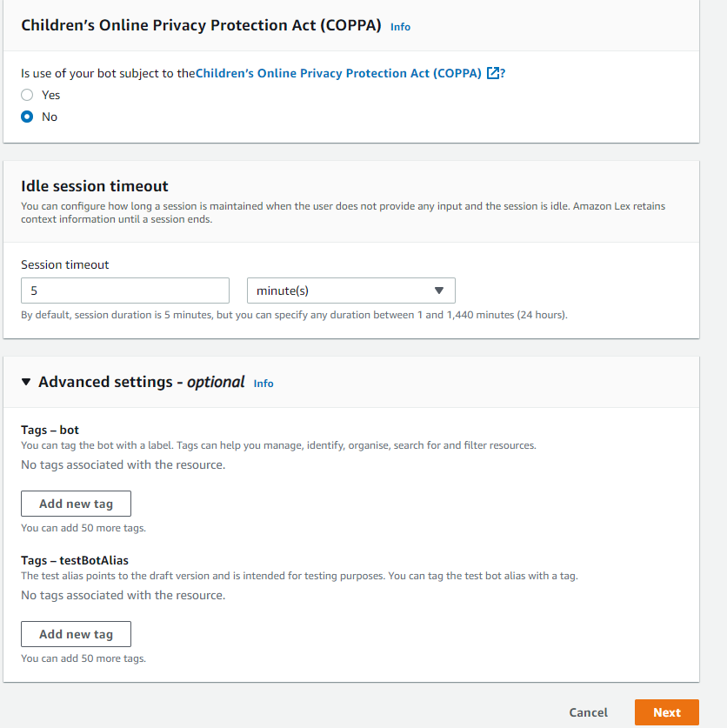Open the COPPA external link icon
The width and height of the screenshot is (727, 728).
click(493, 74)
